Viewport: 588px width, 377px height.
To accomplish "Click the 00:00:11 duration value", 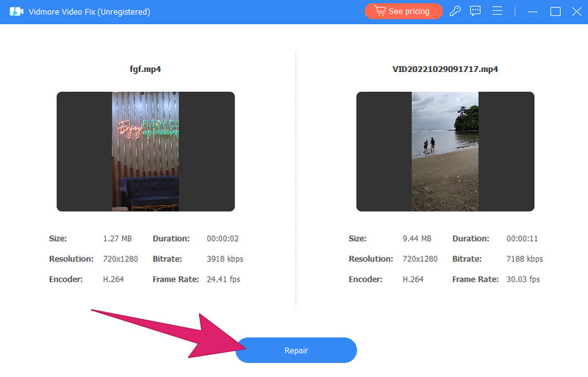I will click(522, 239).
